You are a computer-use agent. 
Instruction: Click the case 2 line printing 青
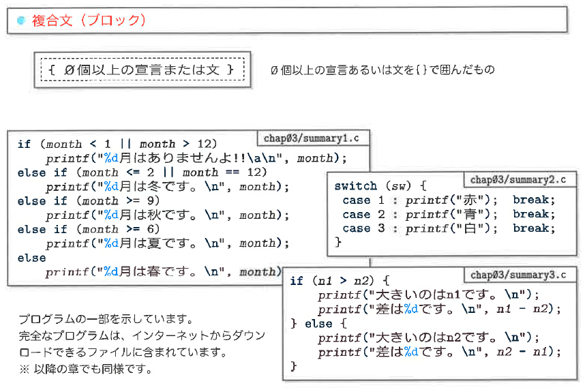[449, 215]
